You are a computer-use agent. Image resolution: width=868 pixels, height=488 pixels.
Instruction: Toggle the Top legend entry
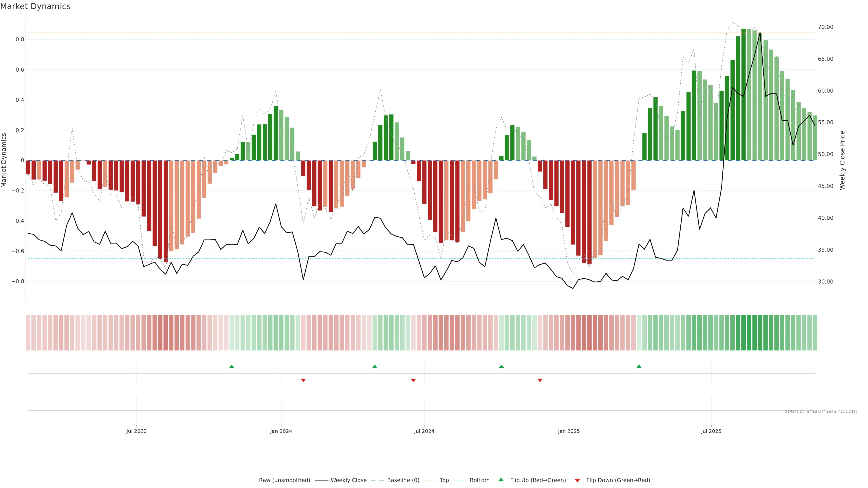[444, 480]
